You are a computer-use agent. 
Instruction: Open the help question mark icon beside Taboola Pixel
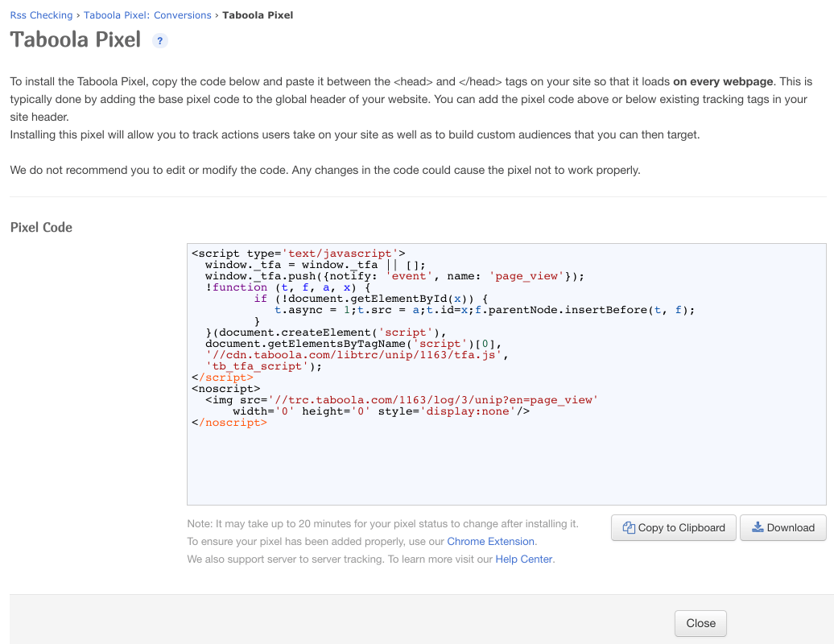[159, 40]
